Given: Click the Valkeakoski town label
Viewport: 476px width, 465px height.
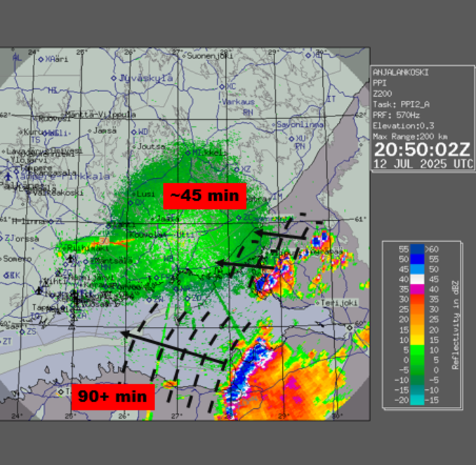Looking at the screenshot, I should 58,193.
